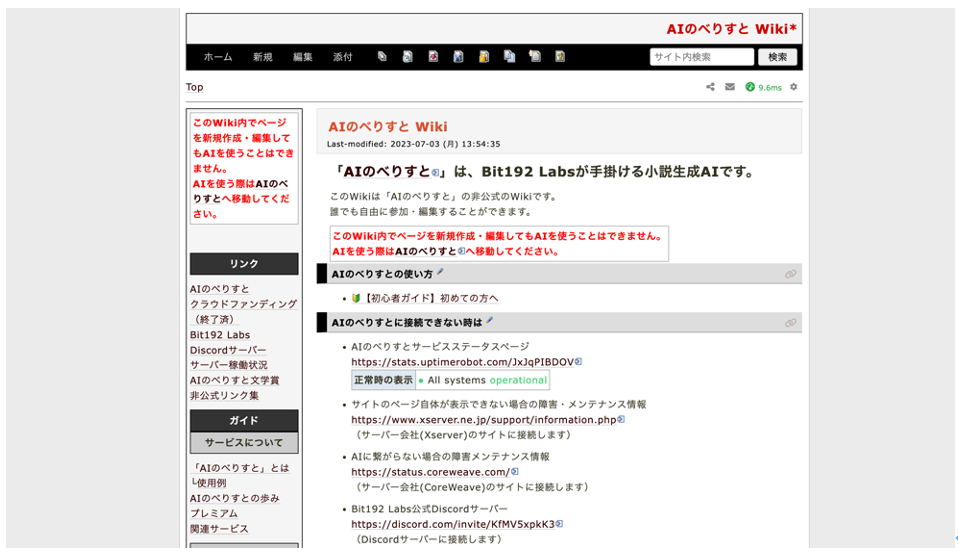Open the ホーム menu item
958x554 pixels.
pyautogui.click(x=218, y=57)
